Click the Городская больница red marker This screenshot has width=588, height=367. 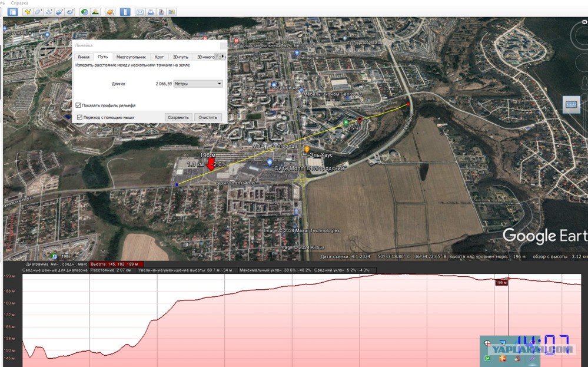(x=236, y=41)
